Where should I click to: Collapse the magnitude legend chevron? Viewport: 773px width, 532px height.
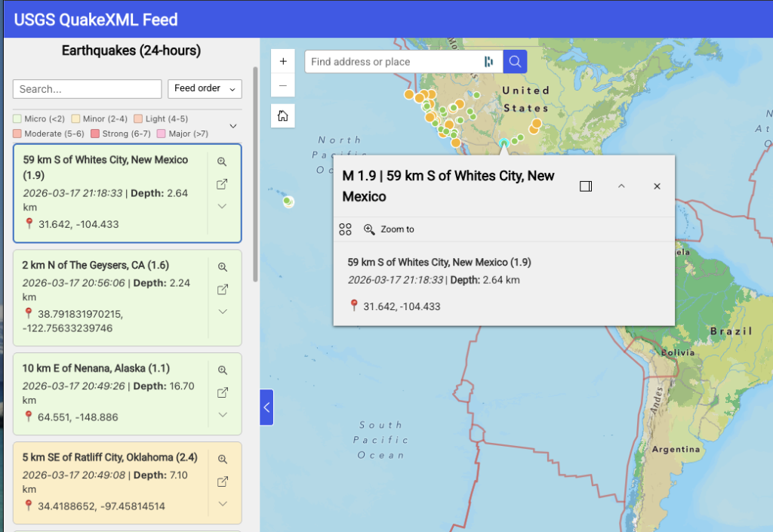coord(233,126)
